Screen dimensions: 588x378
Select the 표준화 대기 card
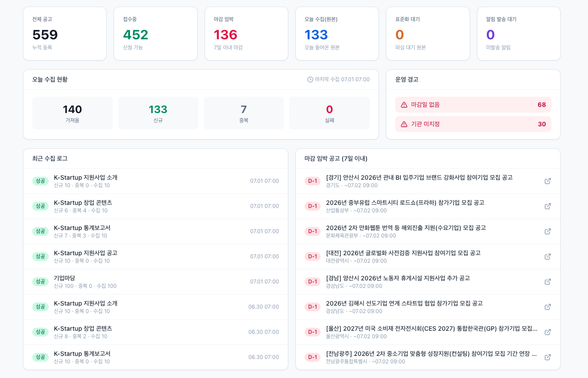(428, 34)
